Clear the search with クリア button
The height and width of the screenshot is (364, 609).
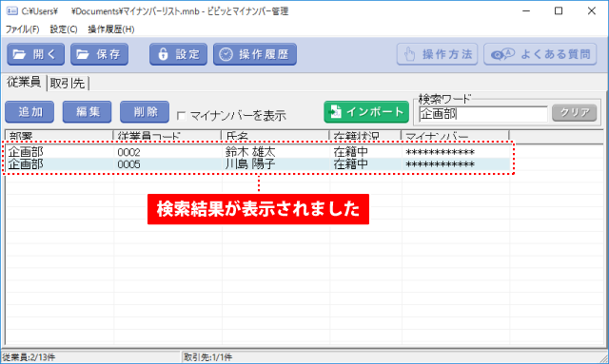point(575,113)
